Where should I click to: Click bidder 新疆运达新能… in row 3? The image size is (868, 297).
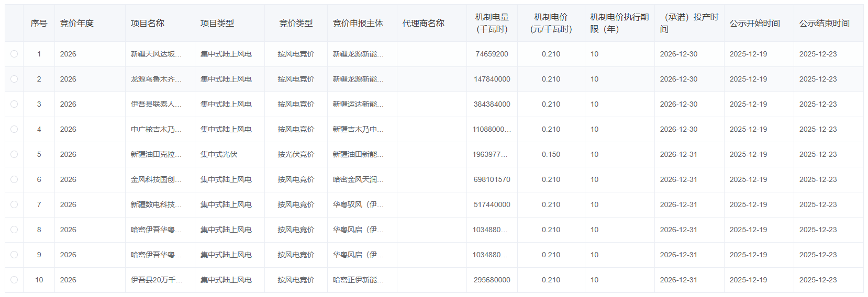tap(358, 104)
